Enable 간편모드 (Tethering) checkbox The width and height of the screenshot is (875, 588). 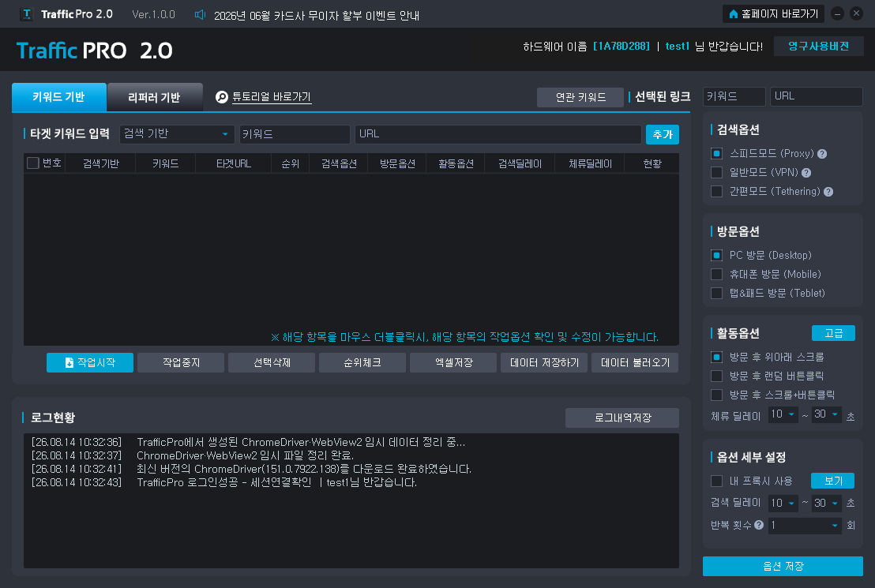pyautogui.click(x=716, y=191)
